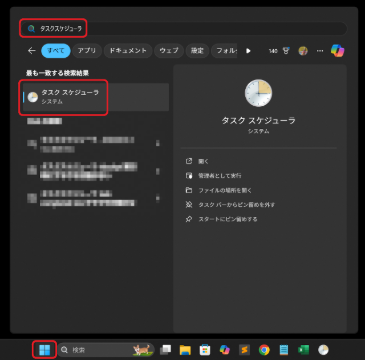Viewport: 365px width, 360px height.
Task: Open タスク スケジューラ best match result
Action: (96, 97)
